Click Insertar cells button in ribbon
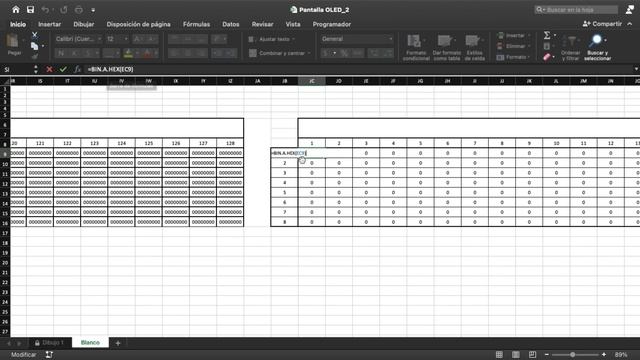The width and height of the screenshot is (640, 360). 513,36
